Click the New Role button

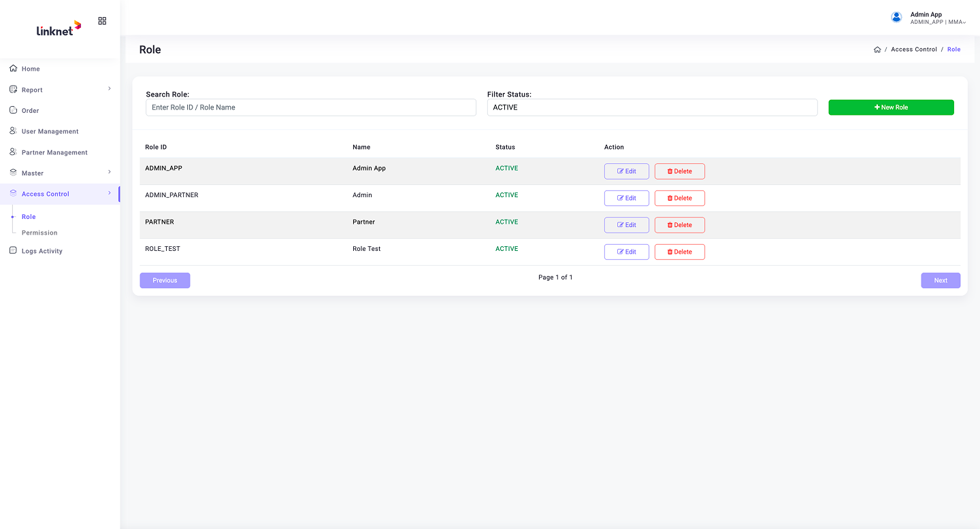pyautogui.click(x=891, y=107)
